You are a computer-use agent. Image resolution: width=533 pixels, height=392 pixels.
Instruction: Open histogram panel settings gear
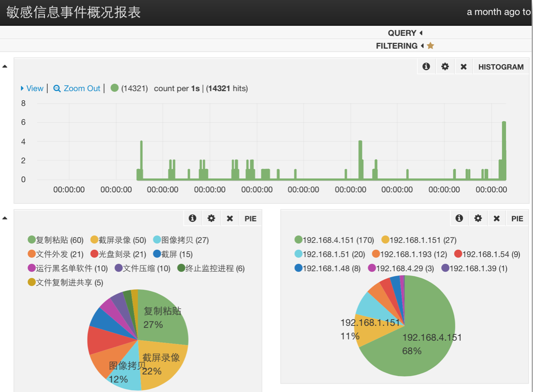(445, 66)
